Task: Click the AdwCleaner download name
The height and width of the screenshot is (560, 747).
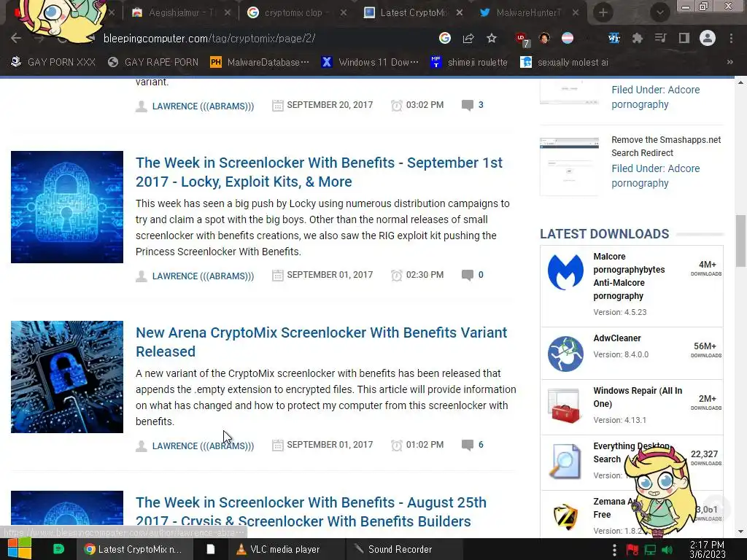Action: (617, 338)
